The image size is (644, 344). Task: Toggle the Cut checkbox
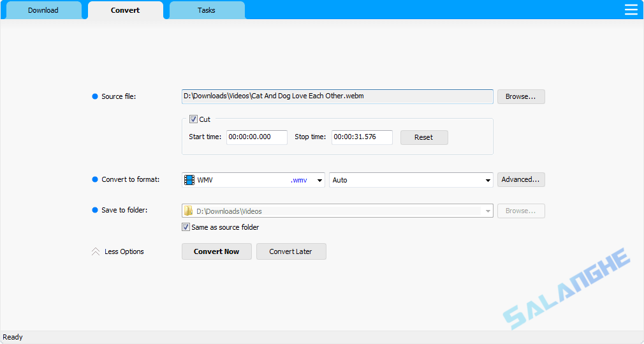click(193, 119)
